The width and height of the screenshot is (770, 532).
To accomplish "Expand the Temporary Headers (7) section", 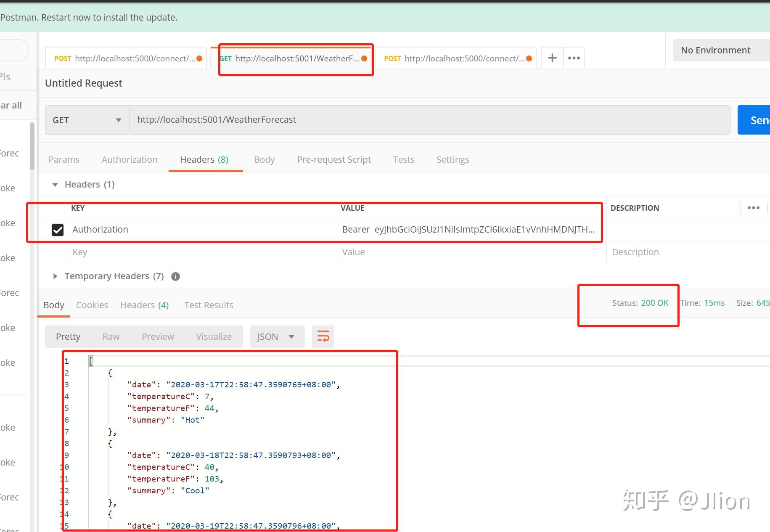I will pyautogui.click(x=55, y=276).
